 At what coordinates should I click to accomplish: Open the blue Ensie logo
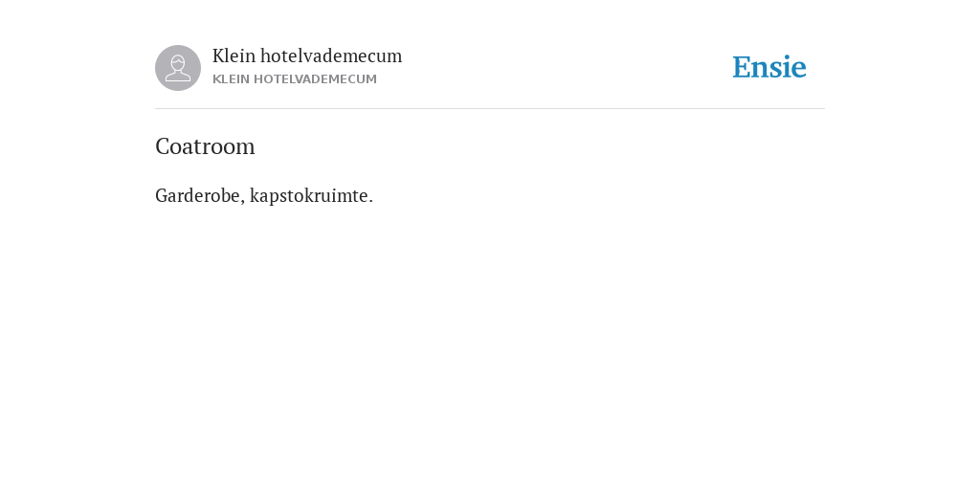coord(769,67)
